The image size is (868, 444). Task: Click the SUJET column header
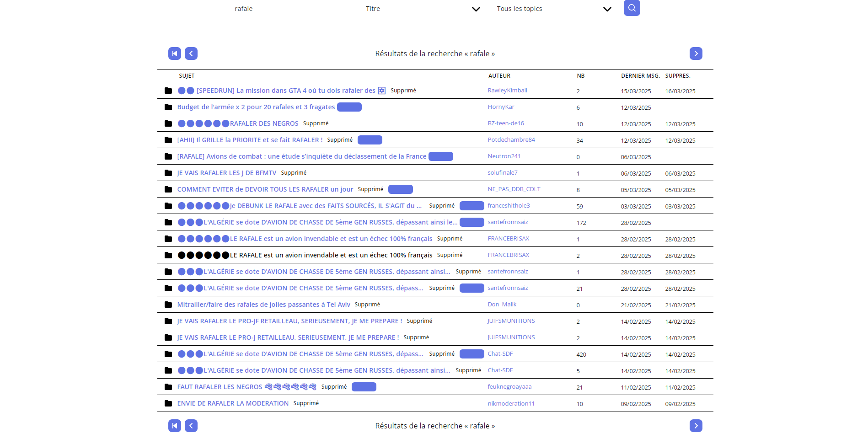187,76
